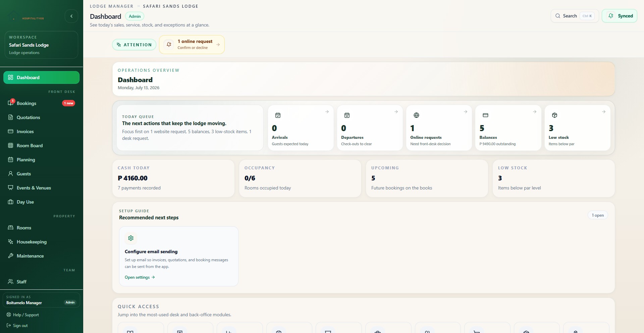The height and width of the screenshot is (333, 644).
Task: Click the Rooms bed icon
Action: [10, 228]
